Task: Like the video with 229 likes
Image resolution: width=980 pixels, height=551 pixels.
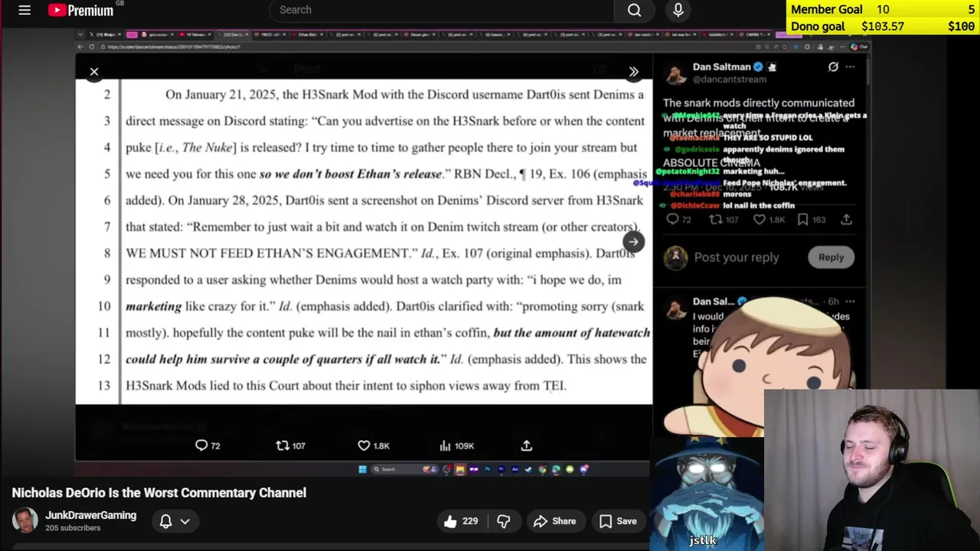Action: point(460,521)
